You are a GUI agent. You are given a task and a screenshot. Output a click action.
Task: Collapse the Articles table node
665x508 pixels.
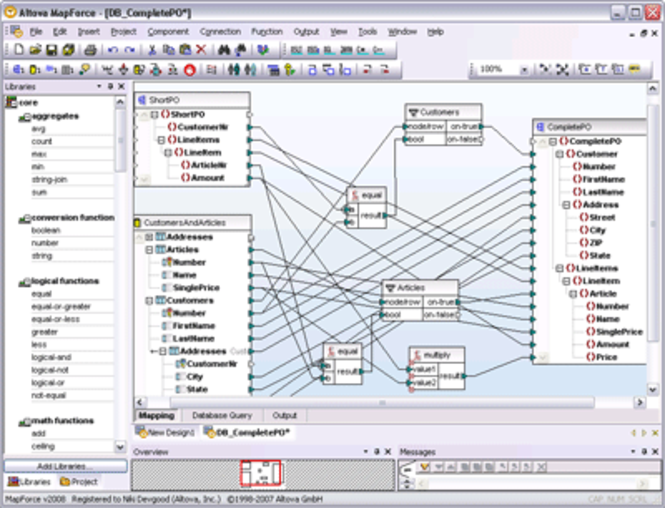coord(149,250)
